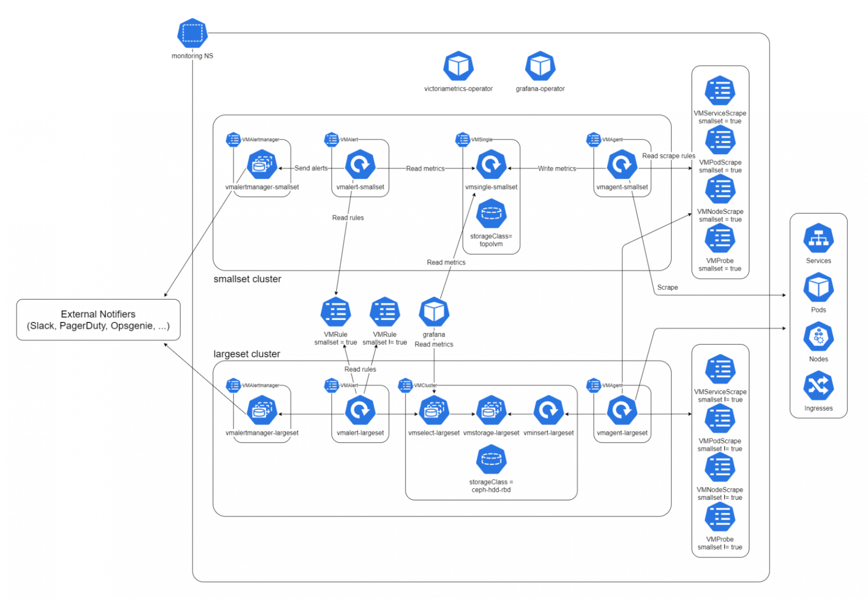This screenshot has width=868, height=599.
Task: Click the largeset VMAlert CRD icon
Action: 331,385
